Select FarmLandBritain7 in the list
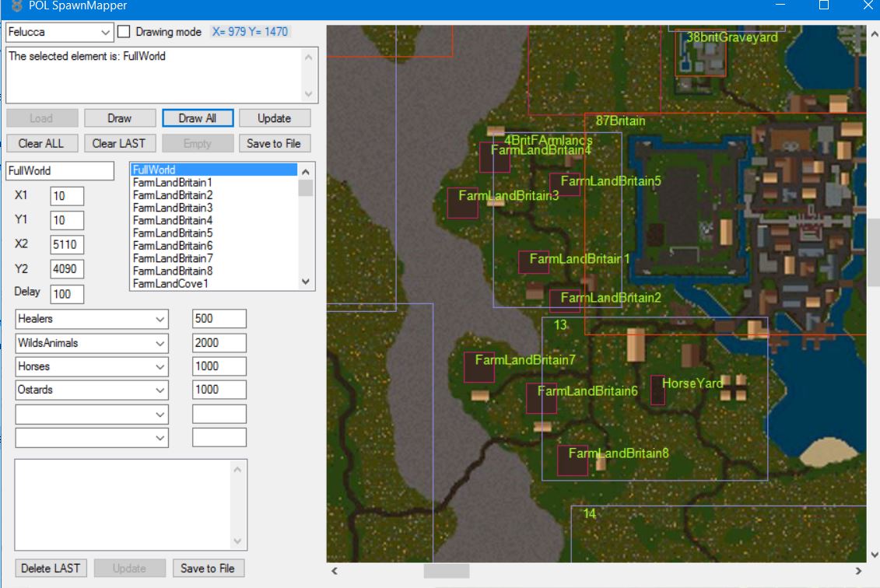Viewport: 880px width, 588px height. (x=214, y=258)
